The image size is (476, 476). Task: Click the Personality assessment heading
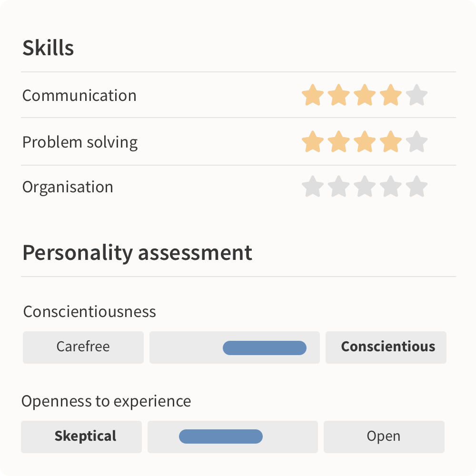pyautogui.click(x=137, y=253)
